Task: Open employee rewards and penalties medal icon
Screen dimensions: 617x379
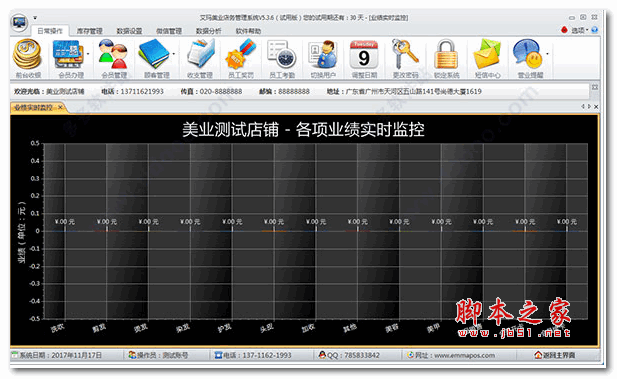Action: 241,54
